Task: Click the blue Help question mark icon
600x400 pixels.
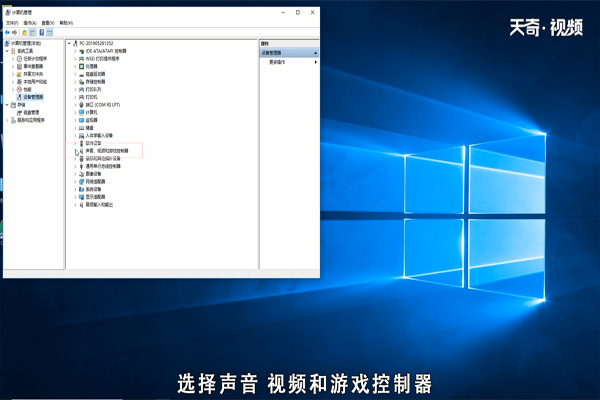Action: [x=42, y=33]
